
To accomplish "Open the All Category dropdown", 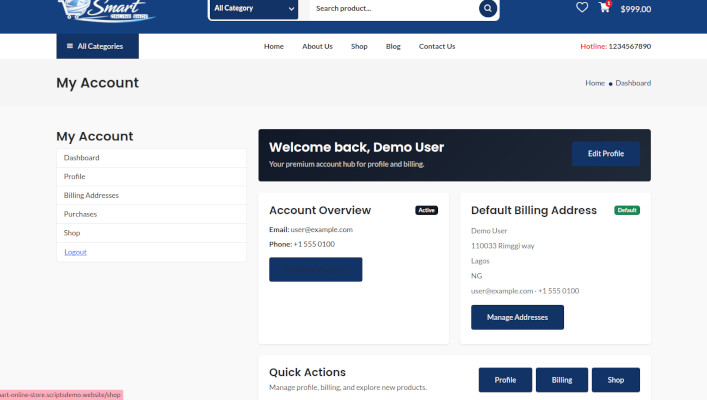I will click(254, 9).
